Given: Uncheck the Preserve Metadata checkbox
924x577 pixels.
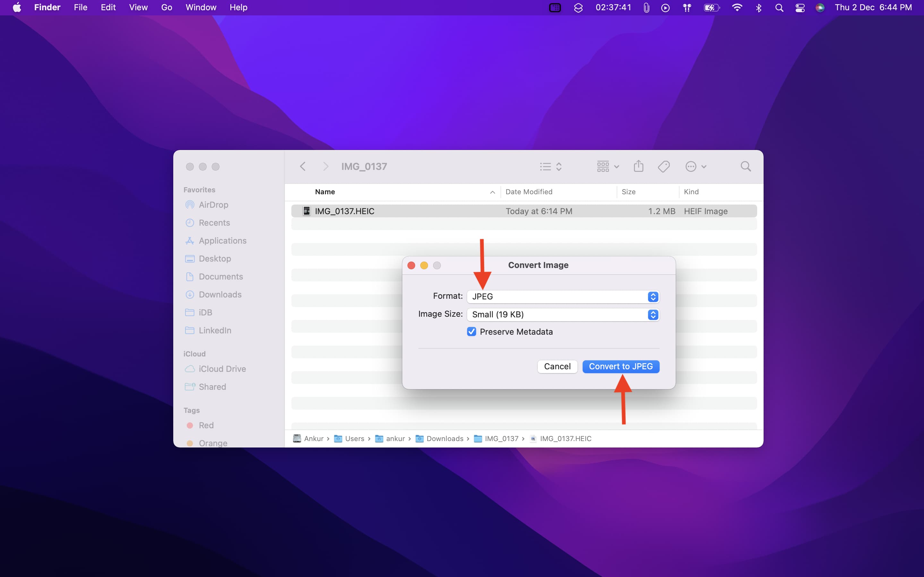Looking at the screenshot, I should pyautogui.click(x=472, y=332).
